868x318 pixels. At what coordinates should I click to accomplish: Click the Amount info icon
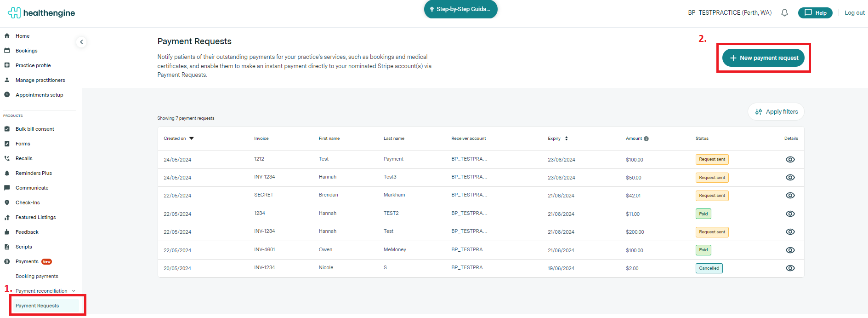tap(646, 139)
